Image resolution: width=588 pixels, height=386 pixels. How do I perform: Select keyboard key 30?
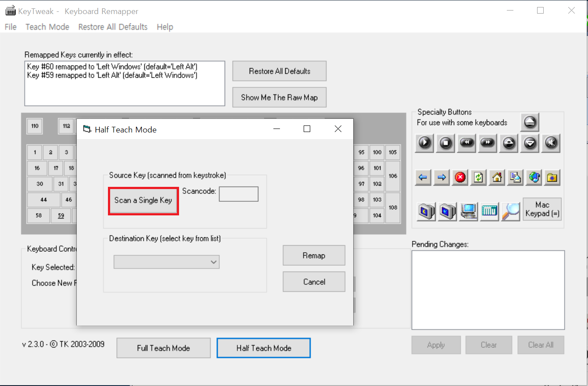point(40,184)
